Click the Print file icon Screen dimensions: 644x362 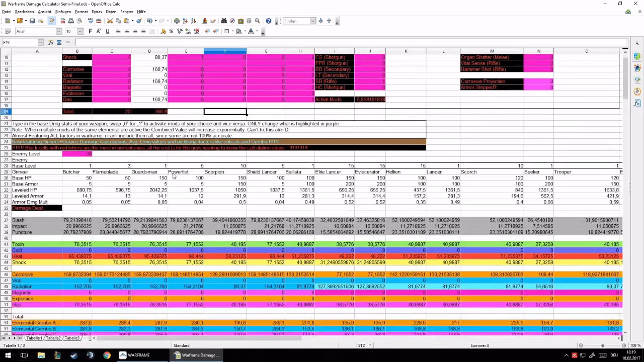[71, 21]
